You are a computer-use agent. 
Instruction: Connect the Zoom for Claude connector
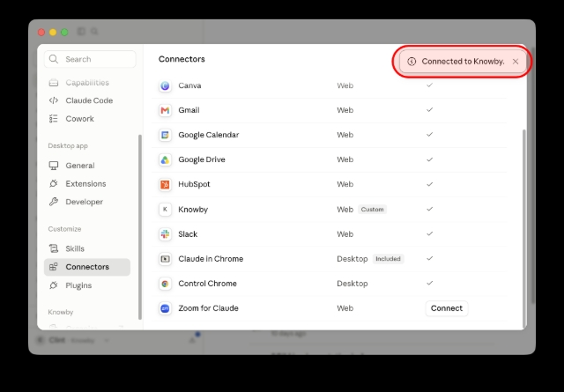coord(447,308)
